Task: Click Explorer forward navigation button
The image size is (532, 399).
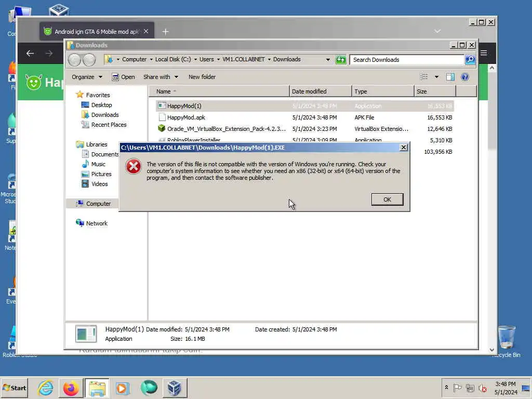Action: [89, 60]
